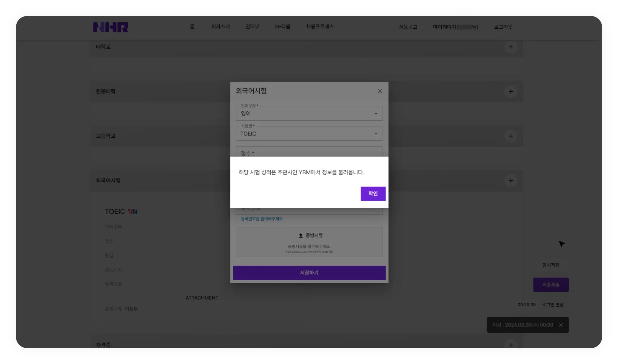Click the 로그아웃 link
The width and height of the screenshot is (618, 364).
503,27
